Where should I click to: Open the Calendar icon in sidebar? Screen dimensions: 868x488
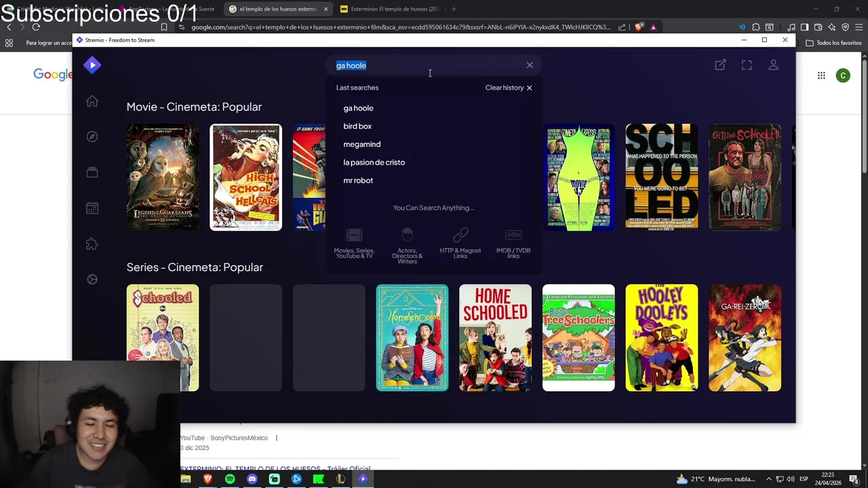tap(92, 208)
